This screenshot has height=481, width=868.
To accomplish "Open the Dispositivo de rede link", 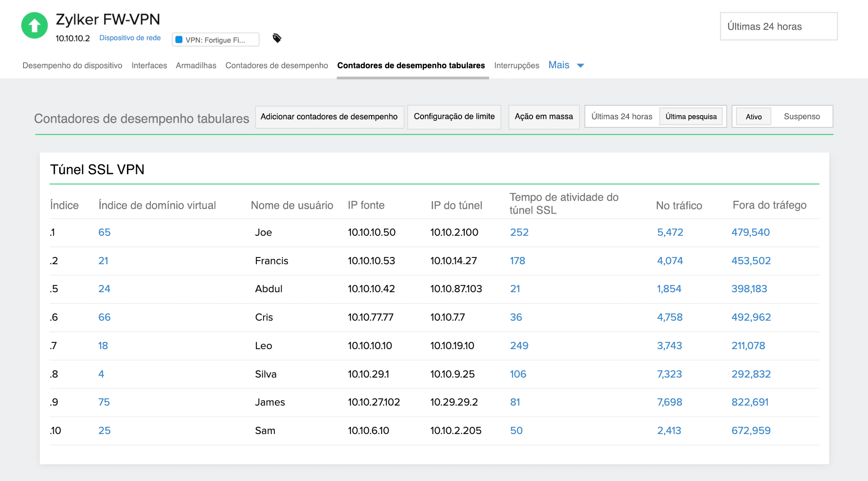I will (x=130, y=38).
